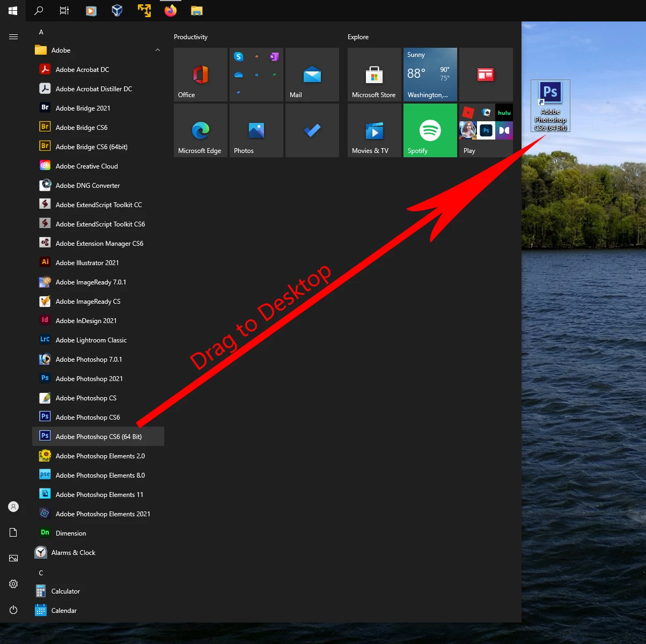Viewport: 646px width, 644px height.
Task: Select Adobe Photoshop CS6 (64 Bit) entry
Action: point(98,437)
